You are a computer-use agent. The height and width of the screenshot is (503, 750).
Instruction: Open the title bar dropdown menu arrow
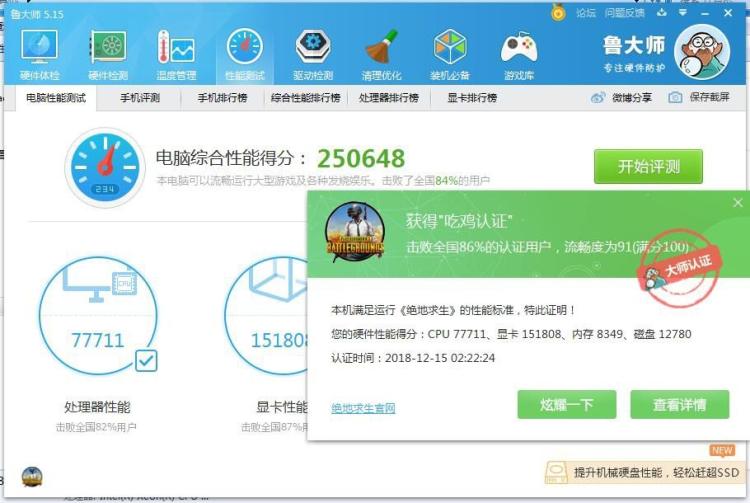pyautogui.click(x=683, y=12)
